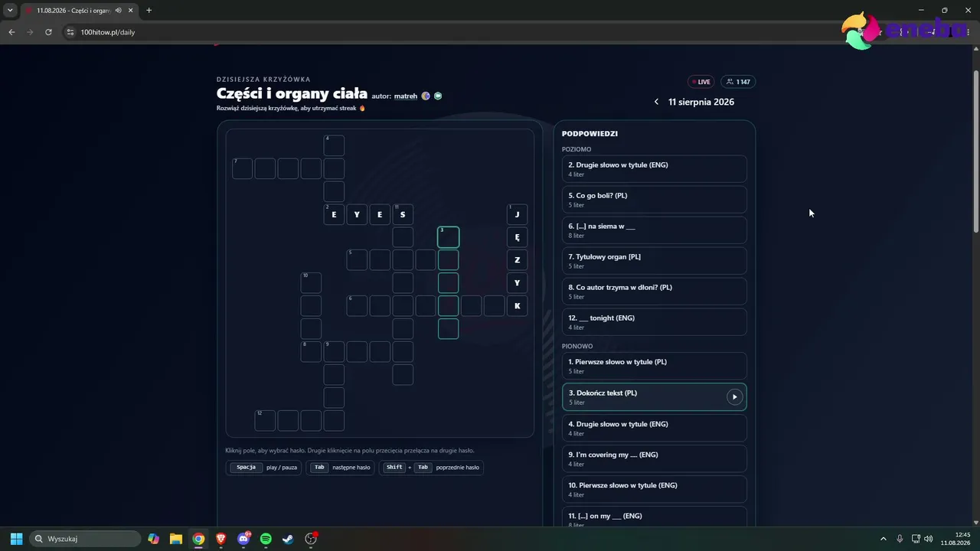Select clue 6 na siema w
Viewport: 980px width, 551px height.
[x=654, y=230]
